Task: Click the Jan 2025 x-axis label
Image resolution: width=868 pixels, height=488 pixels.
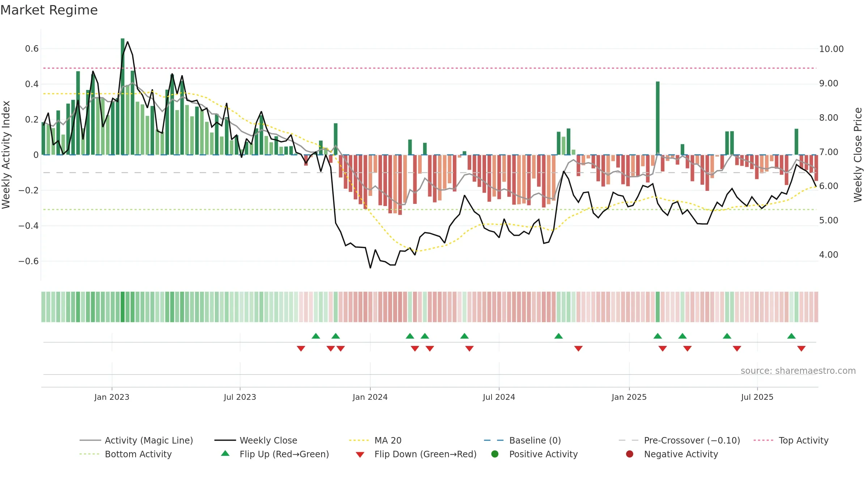Action: (629, 397)
